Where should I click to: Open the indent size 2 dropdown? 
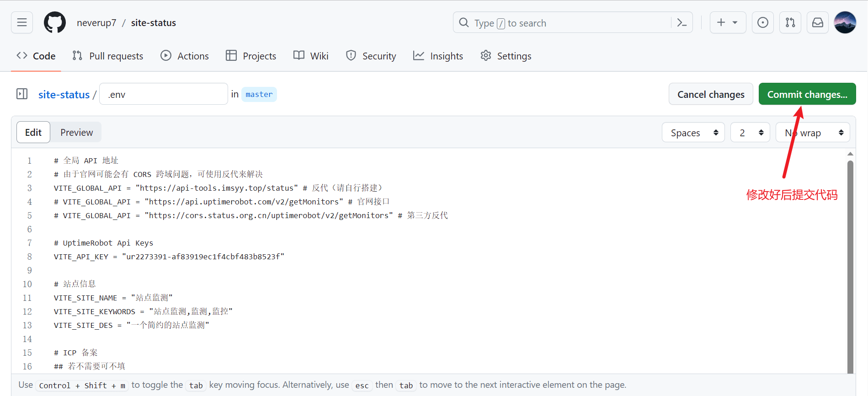[x=750, y=133]
